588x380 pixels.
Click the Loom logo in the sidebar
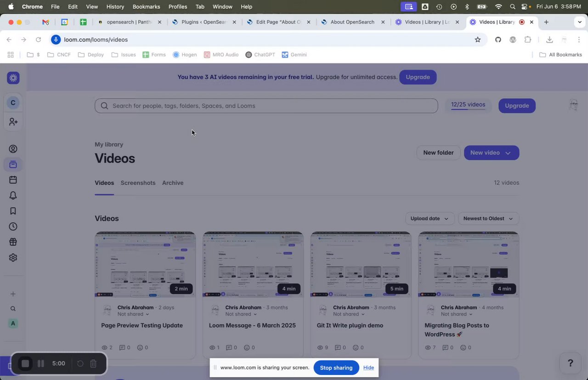point(13,78)
